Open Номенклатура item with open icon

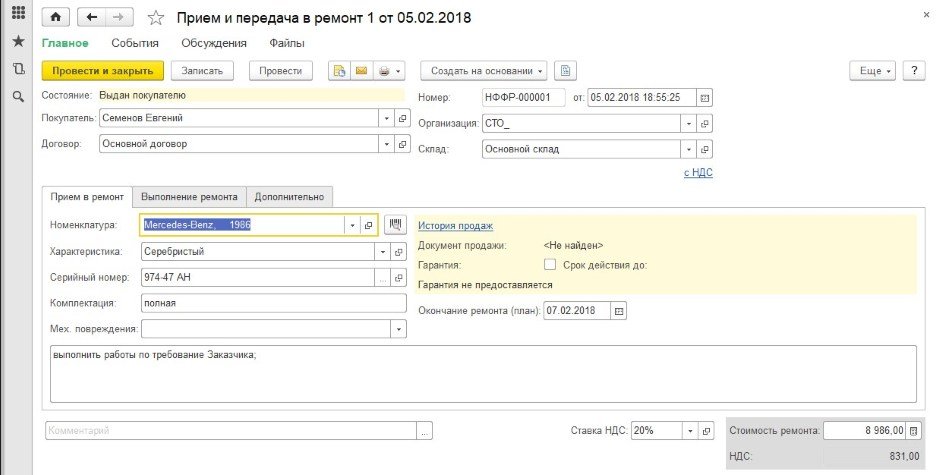point(368,226)
